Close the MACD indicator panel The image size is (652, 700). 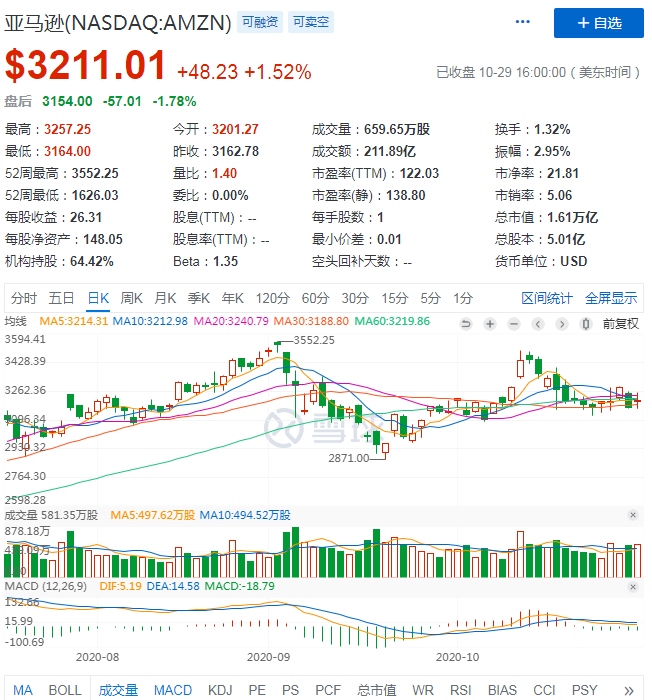(x=633, y=587)
